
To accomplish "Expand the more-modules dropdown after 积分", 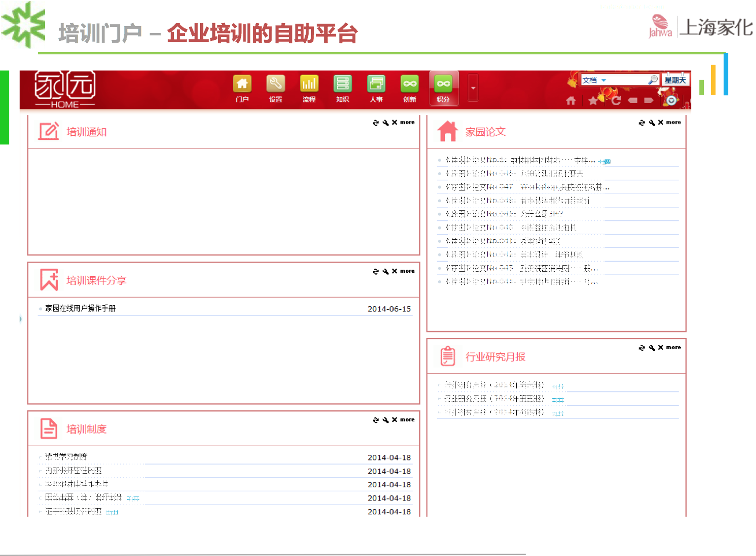I will click(473, 88).
